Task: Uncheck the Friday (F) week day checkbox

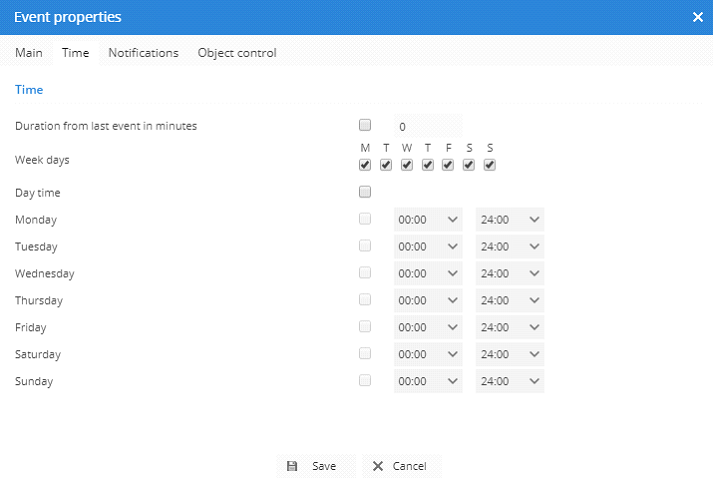Action: (449, 165)
